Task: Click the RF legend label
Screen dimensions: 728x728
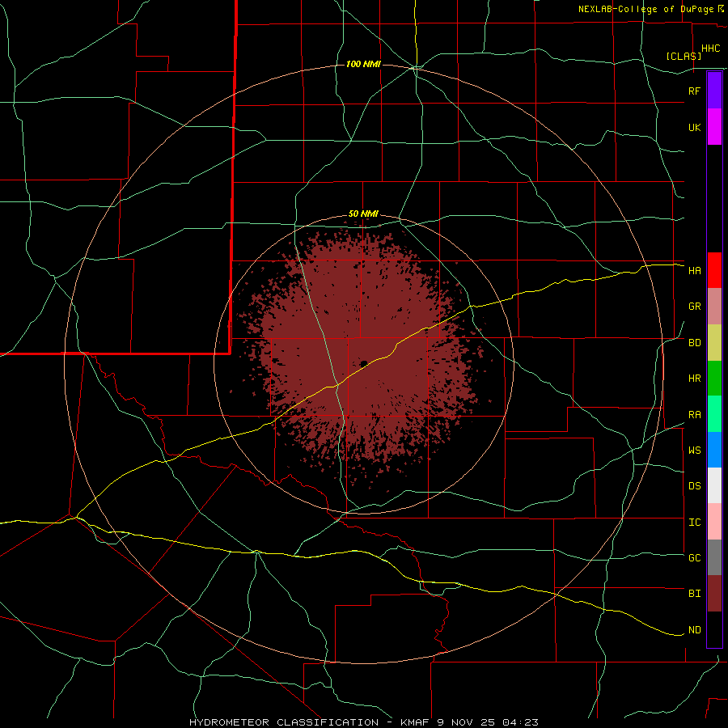Action: click(694, 91)
